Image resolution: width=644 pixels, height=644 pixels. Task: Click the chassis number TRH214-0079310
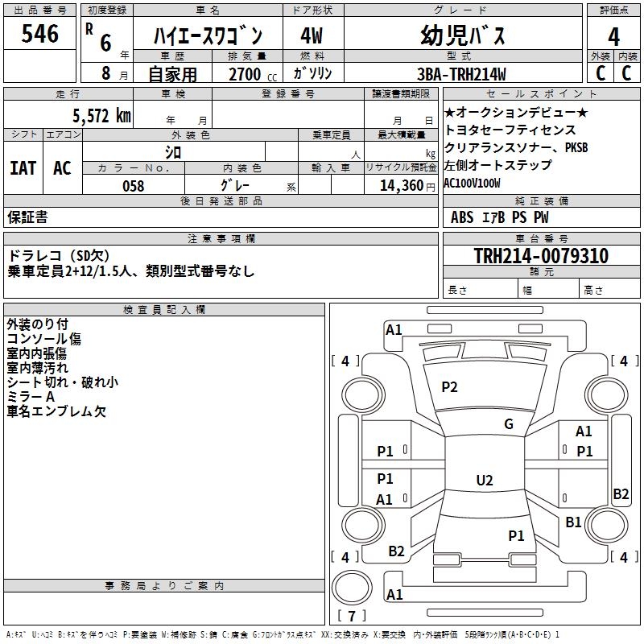[541, 255]
